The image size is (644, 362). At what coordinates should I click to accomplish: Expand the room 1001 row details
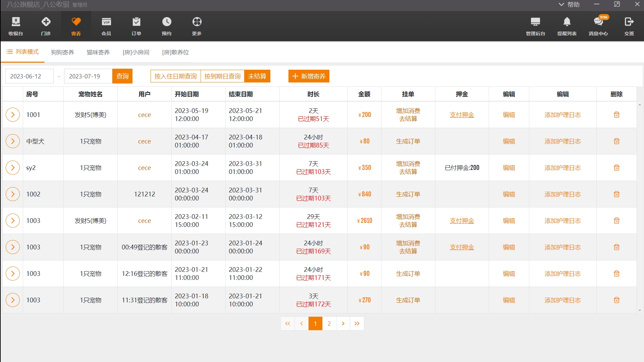pyautogui.click(x=13, y=115)
